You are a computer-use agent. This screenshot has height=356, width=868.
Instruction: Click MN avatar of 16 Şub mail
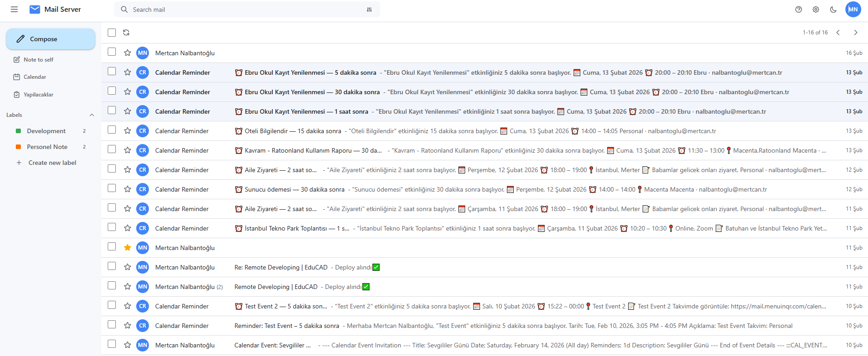click(x=143, y=53)
